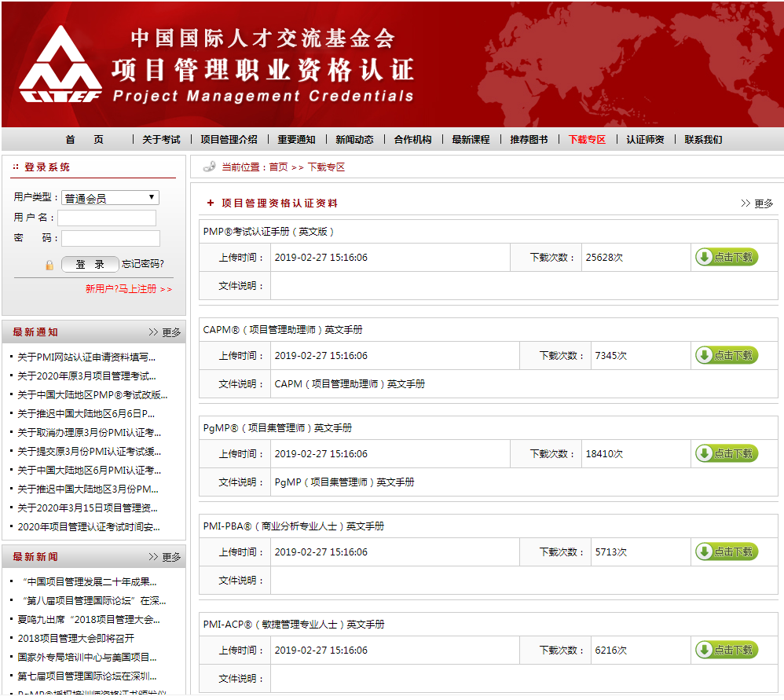This screenshot has width=784, height=700.
Task: Open 关于考试 menu item
Action: click(161, 140)
